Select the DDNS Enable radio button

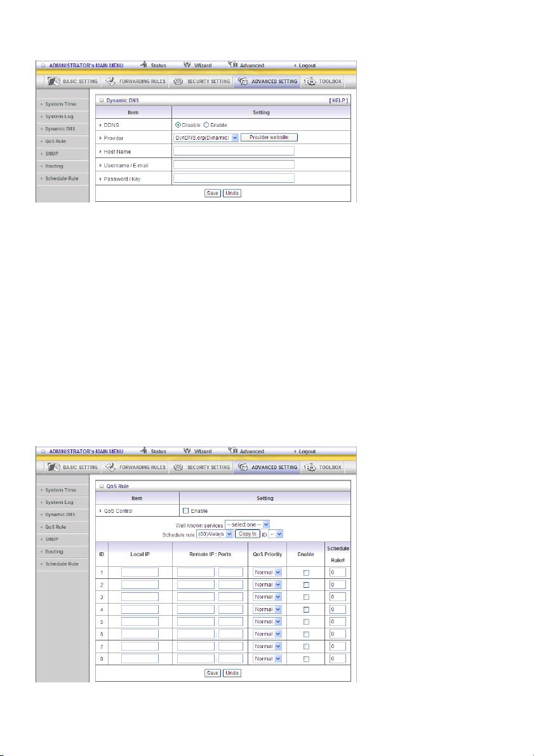tap(206, 125)
